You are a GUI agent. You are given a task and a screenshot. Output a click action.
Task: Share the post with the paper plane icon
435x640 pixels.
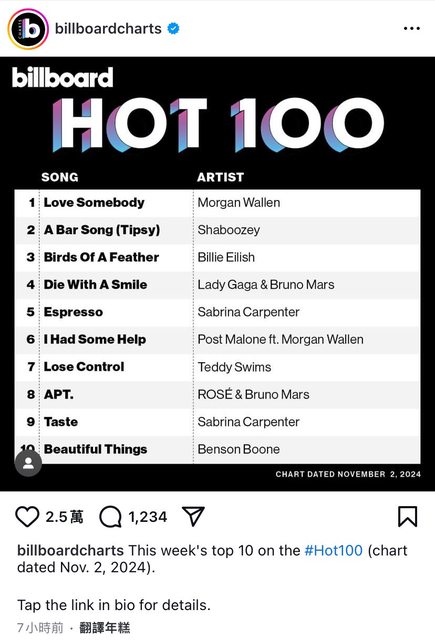coord(193,516)
